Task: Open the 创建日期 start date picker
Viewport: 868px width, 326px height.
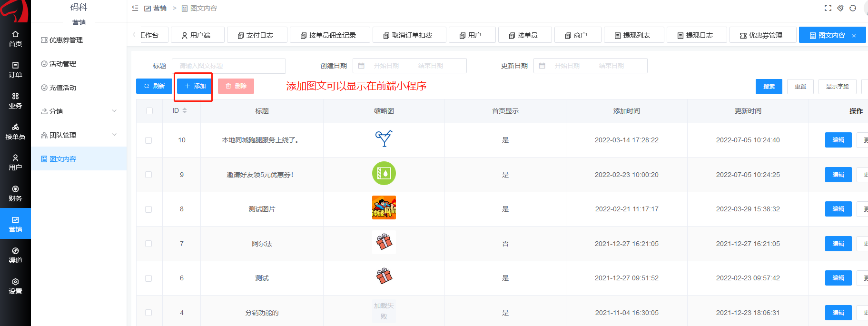Action: pos(386,66)
